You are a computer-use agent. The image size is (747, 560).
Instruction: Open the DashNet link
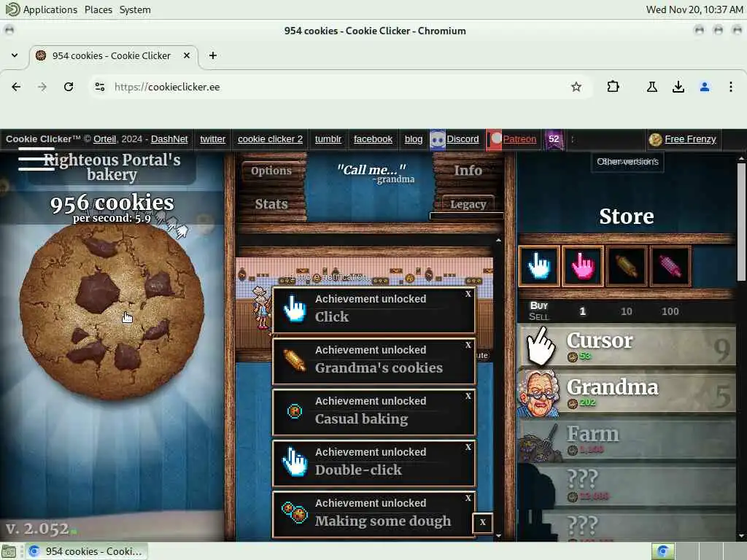(169, 139)
